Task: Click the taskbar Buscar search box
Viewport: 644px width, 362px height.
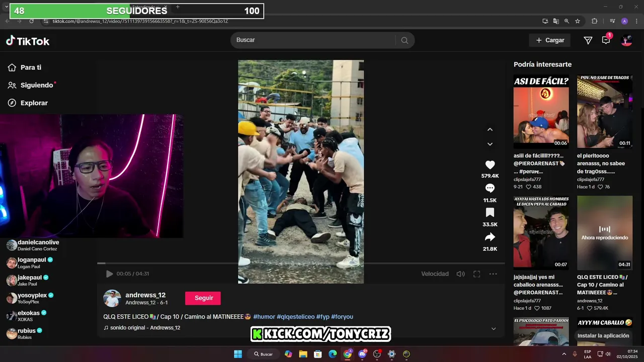Action: (264, 354)
